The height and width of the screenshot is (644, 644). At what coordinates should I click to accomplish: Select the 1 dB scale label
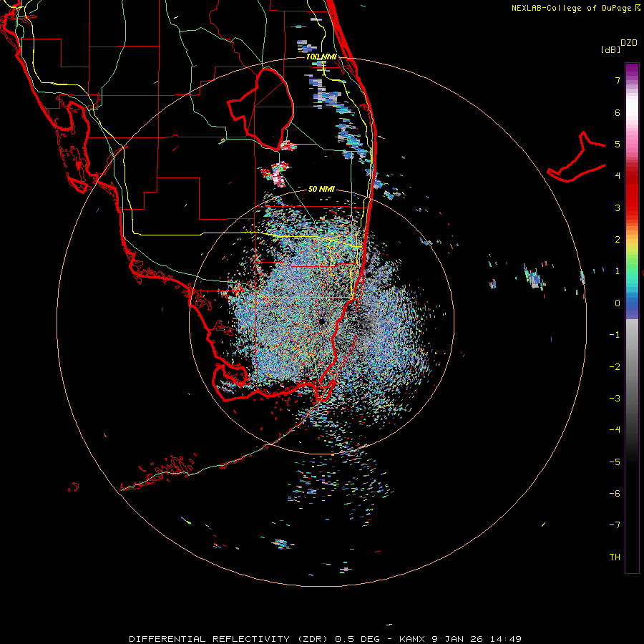point(618,271)
